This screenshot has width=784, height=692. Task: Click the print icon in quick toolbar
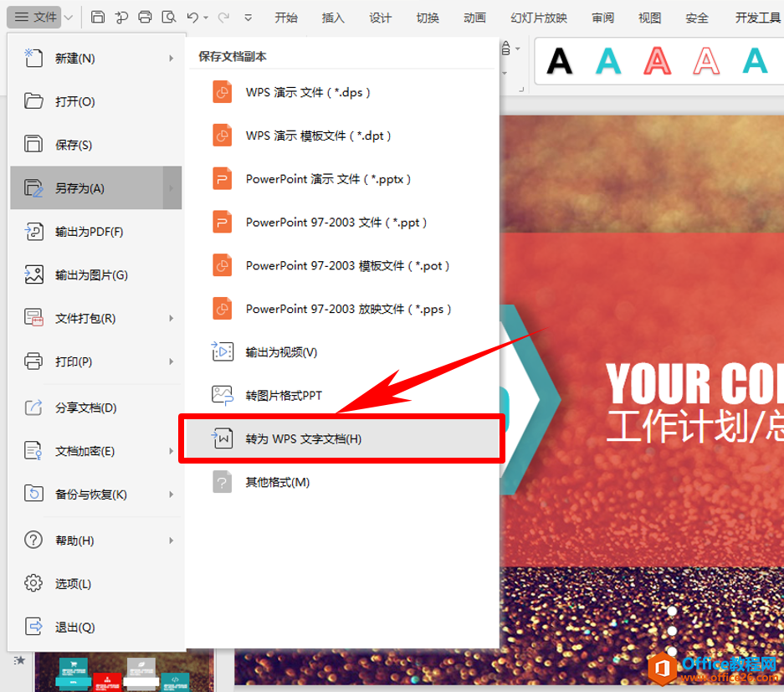(x=145, y=18)
